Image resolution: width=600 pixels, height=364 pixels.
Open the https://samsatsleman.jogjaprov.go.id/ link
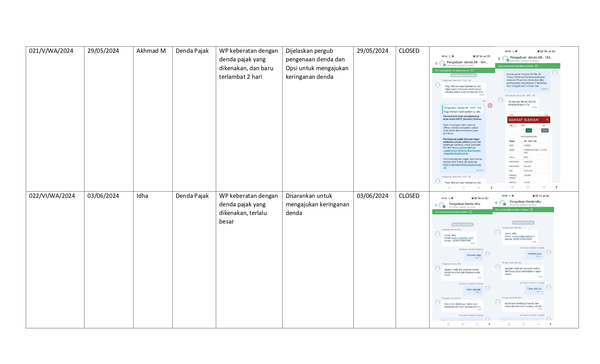pyautogui.click(x=462, y=166)
